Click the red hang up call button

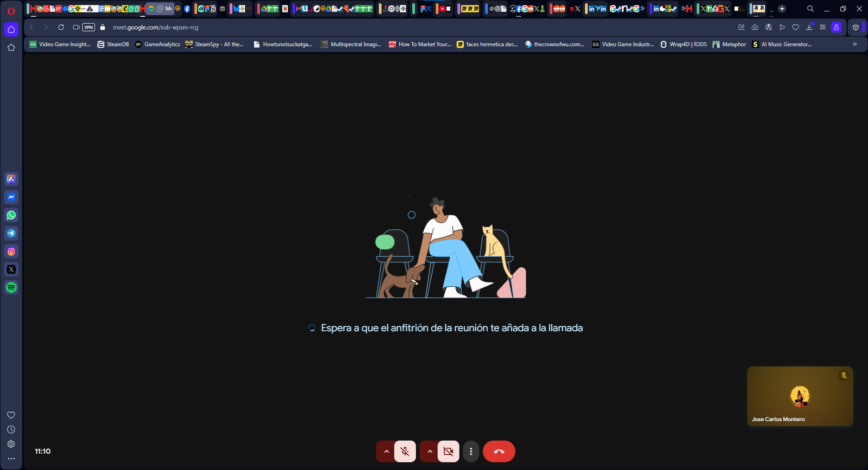tap(499, 451)
